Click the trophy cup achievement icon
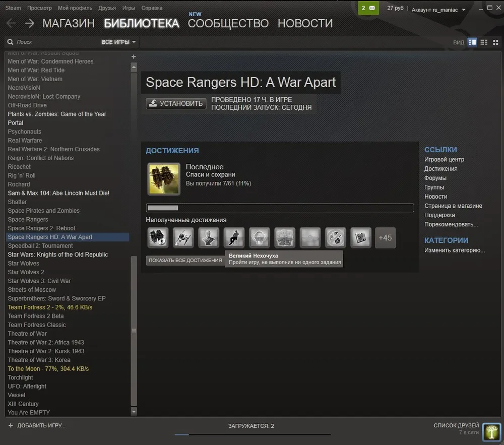 (x=259, y=237)
